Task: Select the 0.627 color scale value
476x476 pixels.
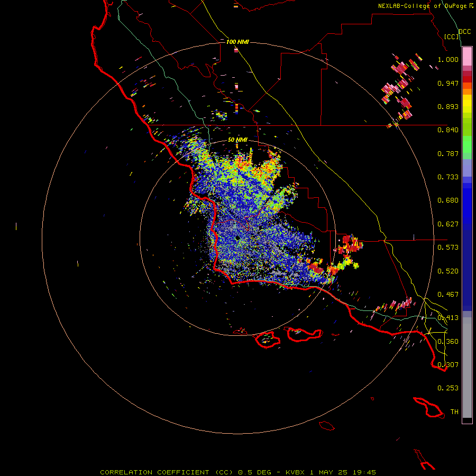Action: pyautogui.click(x=448, y=224)
